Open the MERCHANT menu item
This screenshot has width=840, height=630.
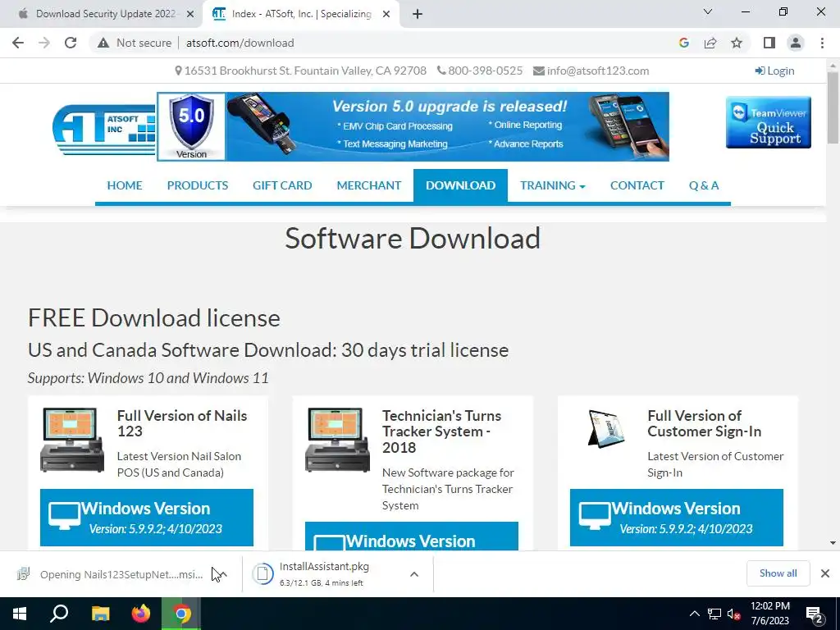368,185
